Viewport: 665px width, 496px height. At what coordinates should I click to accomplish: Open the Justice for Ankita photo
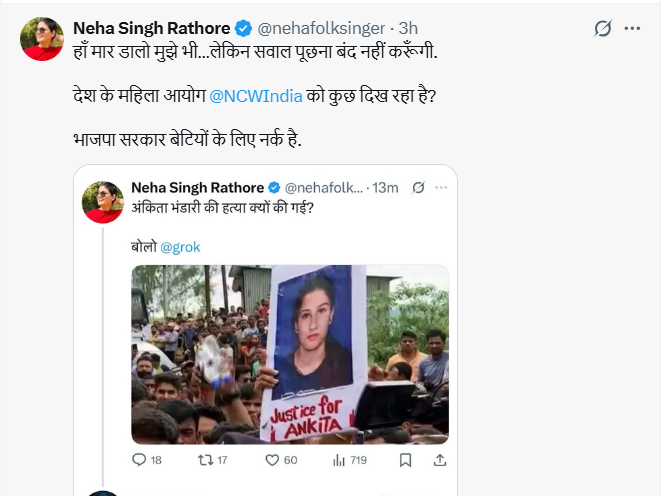tap(290, 354)
